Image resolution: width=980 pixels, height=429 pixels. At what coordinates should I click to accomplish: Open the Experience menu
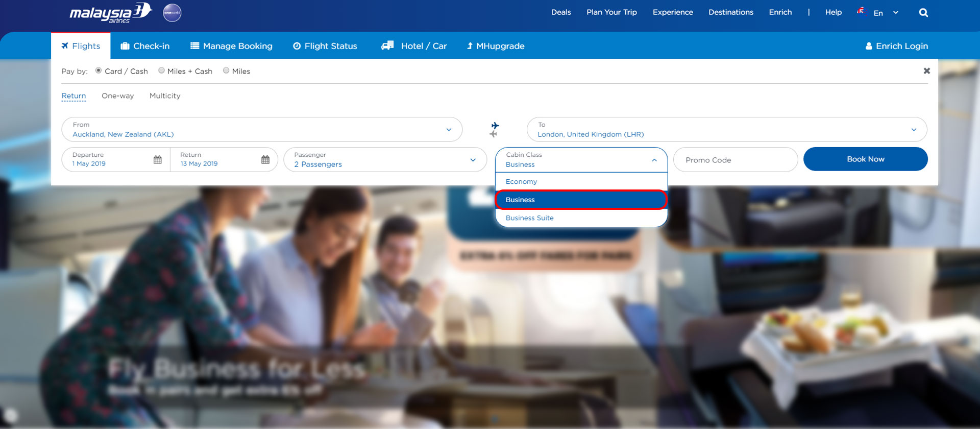pyautogui.click(x=673, y=12)
